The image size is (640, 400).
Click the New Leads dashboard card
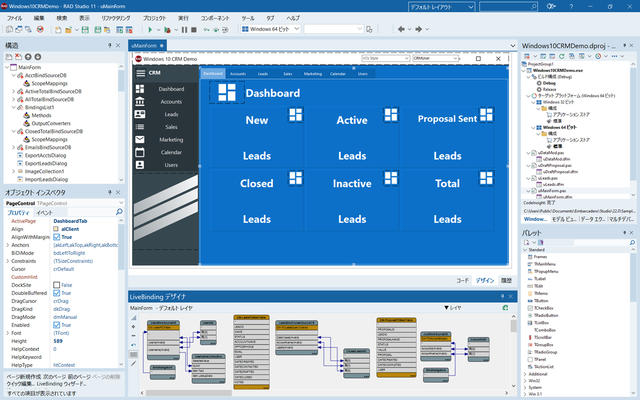pos(257,136)
